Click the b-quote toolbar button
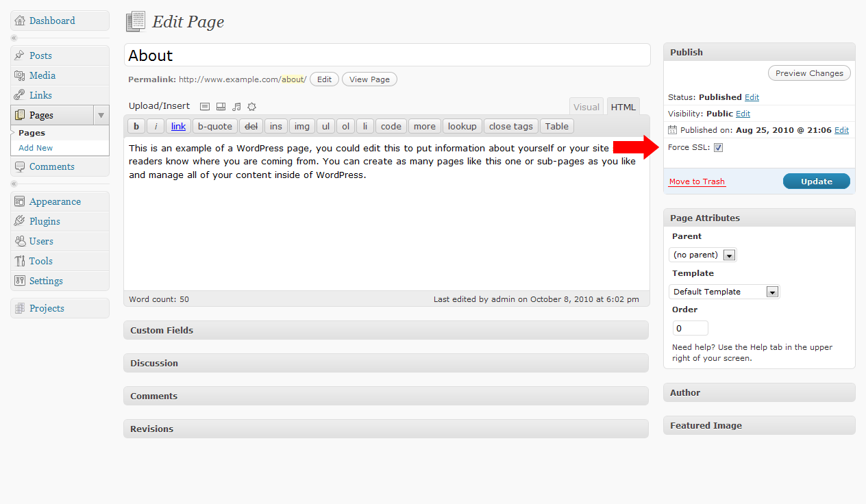Image resolution: width=866 pixels, height=504 pixels. click(x=215, y=126)
